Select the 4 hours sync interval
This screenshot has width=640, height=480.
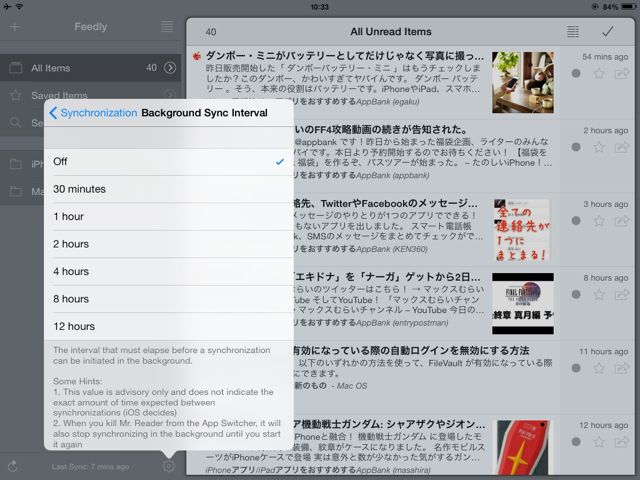[169, 271]
